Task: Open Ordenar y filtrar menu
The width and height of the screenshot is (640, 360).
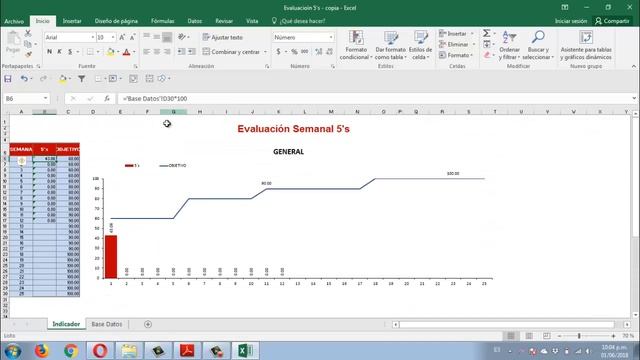Action: pyautogui.click(x=509, y=45)
